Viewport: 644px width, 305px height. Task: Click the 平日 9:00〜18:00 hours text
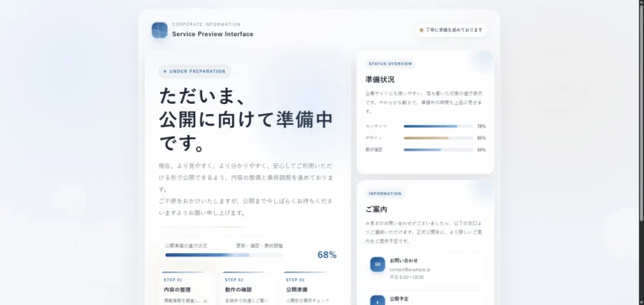[407, 277]
